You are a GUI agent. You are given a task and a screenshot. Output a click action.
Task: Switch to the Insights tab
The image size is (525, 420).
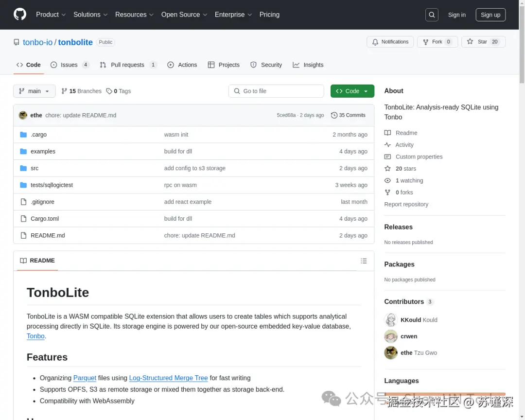coord(308,65)
